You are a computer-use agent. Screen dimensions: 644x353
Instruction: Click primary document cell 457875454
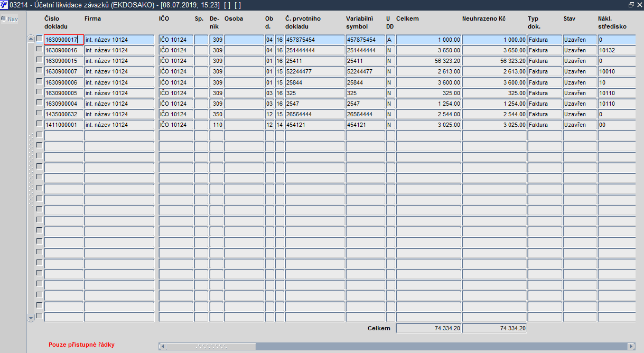(315, 40)
